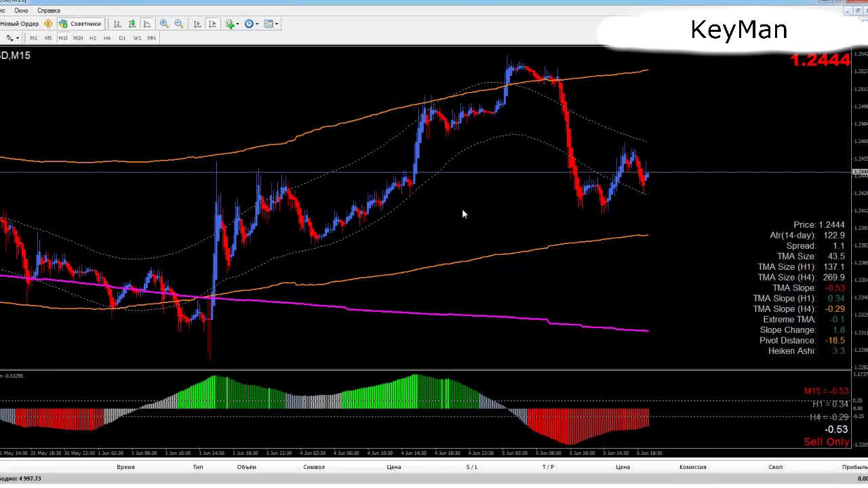Click the TMA Slope (H1) value 0.34
Screen dimensions: 868x488
click(x=836, y=298)
